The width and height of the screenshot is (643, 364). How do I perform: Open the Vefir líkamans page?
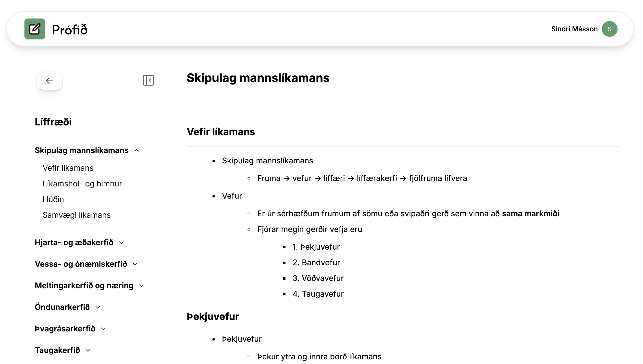[68, 168]
